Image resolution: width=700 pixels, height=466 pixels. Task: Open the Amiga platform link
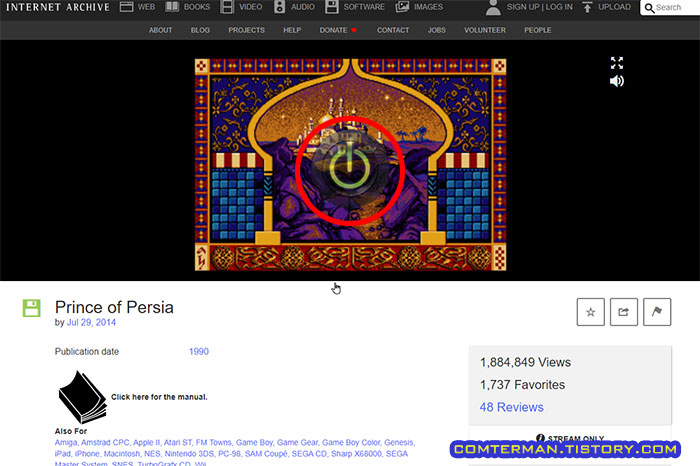pos(66,442)
